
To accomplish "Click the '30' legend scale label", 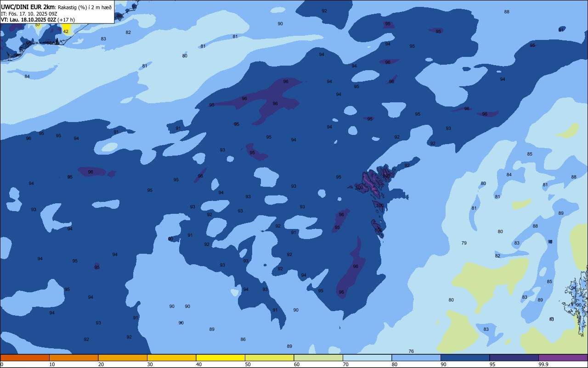I will pos(150,364).
